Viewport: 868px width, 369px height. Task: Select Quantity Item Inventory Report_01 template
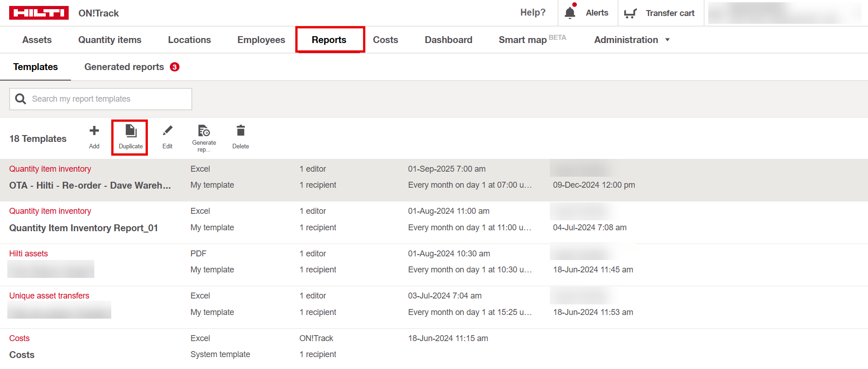pyautogui.click(x=84, y=228)
